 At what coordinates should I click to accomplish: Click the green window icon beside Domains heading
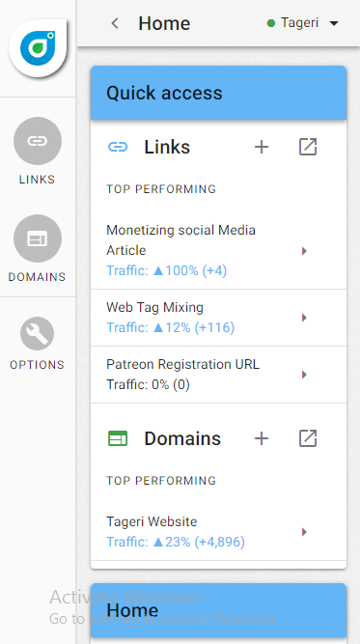click(118, 438)
